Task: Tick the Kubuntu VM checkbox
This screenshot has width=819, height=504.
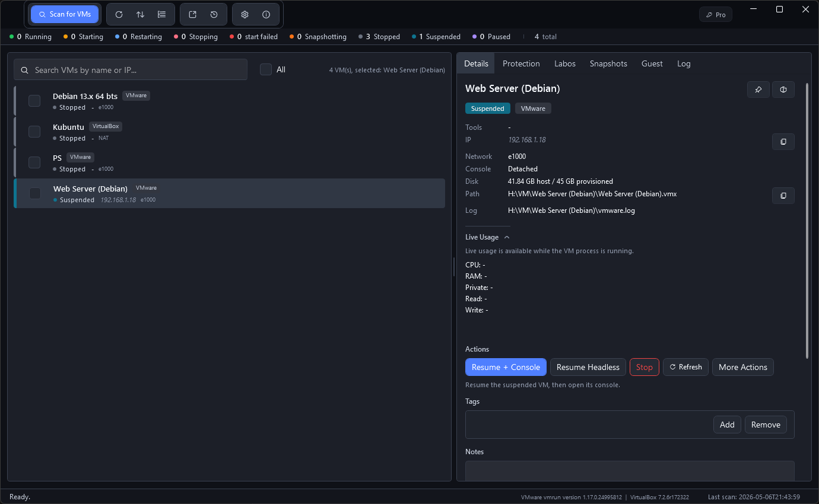Action: (x=34, y=132)
